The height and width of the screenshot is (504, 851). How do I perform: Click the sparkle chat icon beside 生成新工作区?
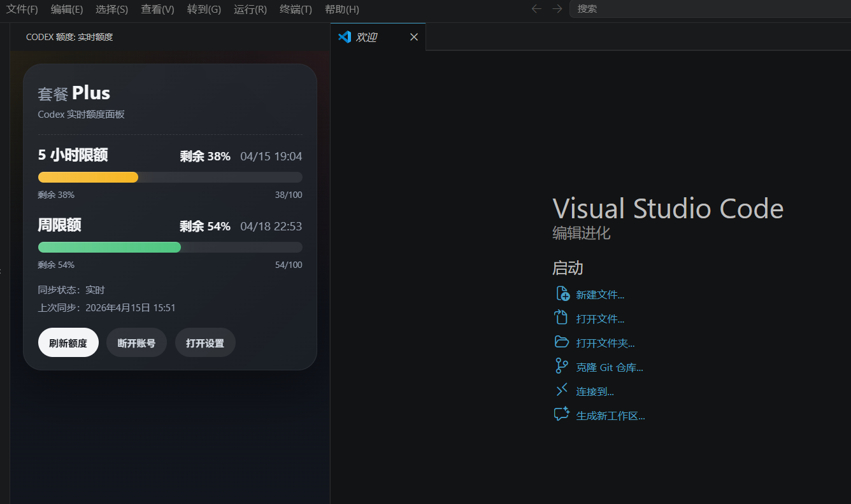pyautogui.click(x=562, y=414)
